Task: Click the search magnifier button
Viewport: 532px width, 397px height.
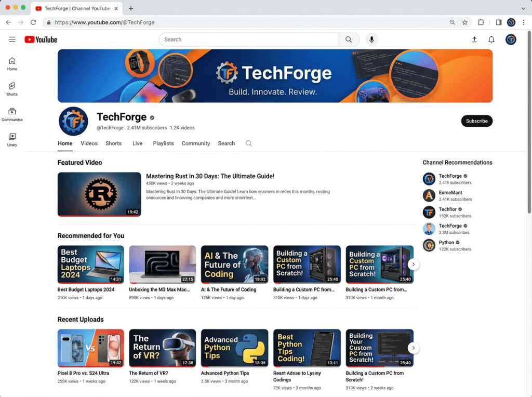Action: (x=349, y=39)
